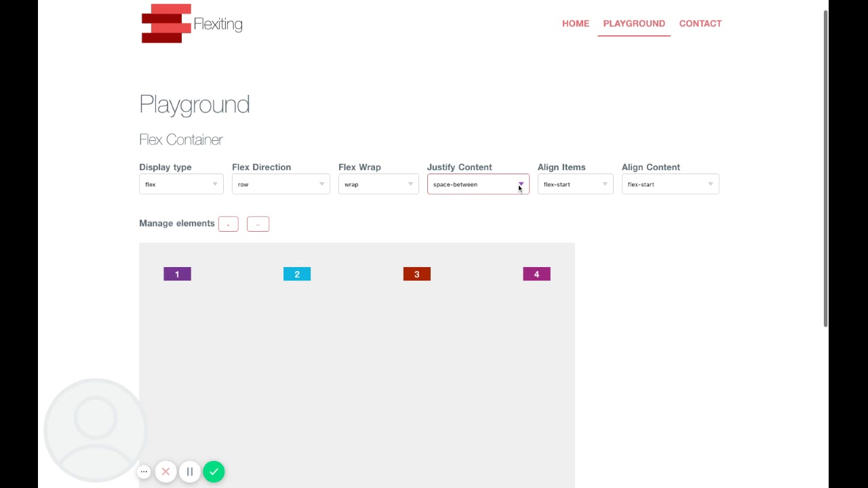Cancel recording with the red X button

click(x=165, y=472)
